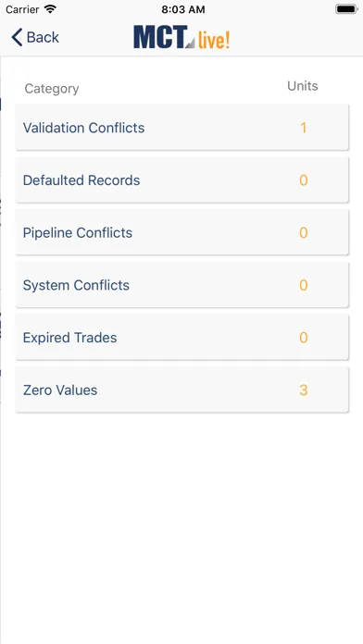Tap the 8:03 AM clock
The image size is (363, 644).
tap(183, 9)
